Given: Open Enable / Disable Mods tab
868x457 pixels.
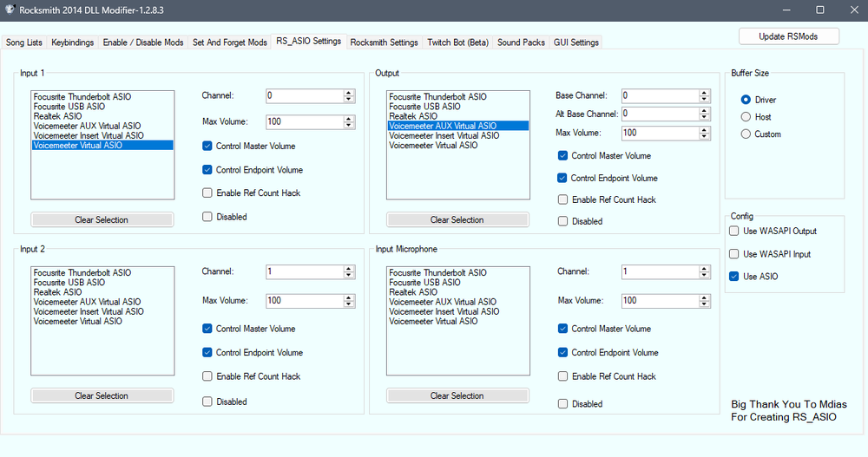Looking at the screenshot, I should (143, 42).
